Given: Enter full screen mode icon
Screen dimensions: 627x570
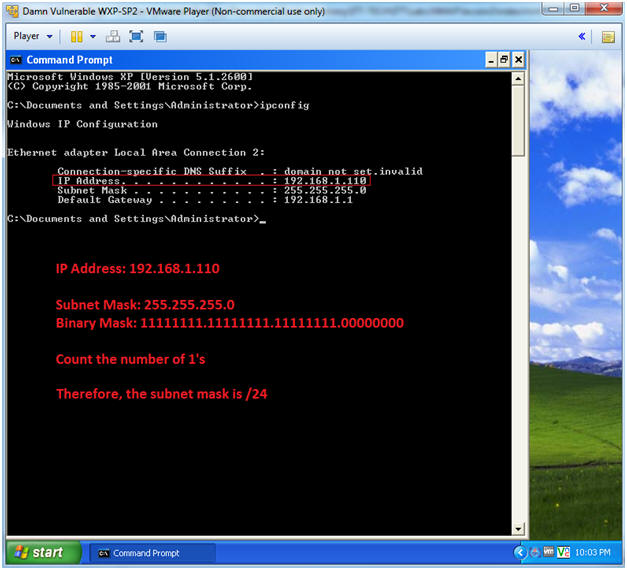Looking at the screenshot, I should [136, 37].
